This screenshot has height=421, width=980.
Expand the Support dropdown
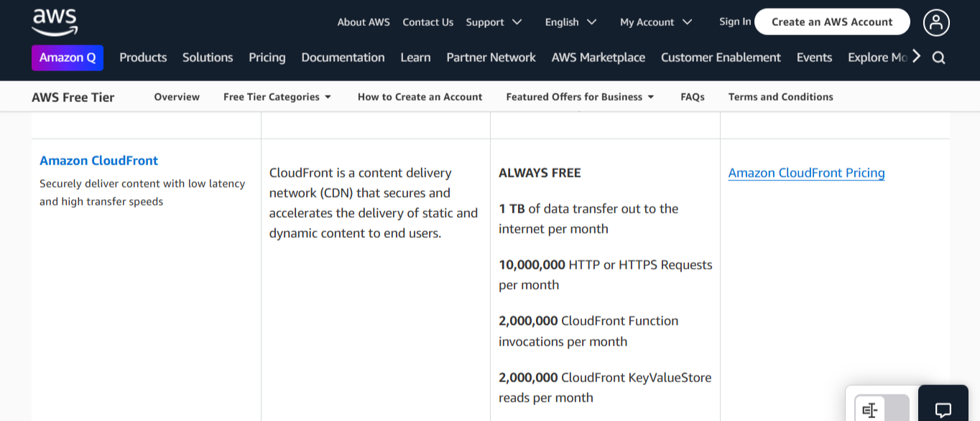(494, 22)
